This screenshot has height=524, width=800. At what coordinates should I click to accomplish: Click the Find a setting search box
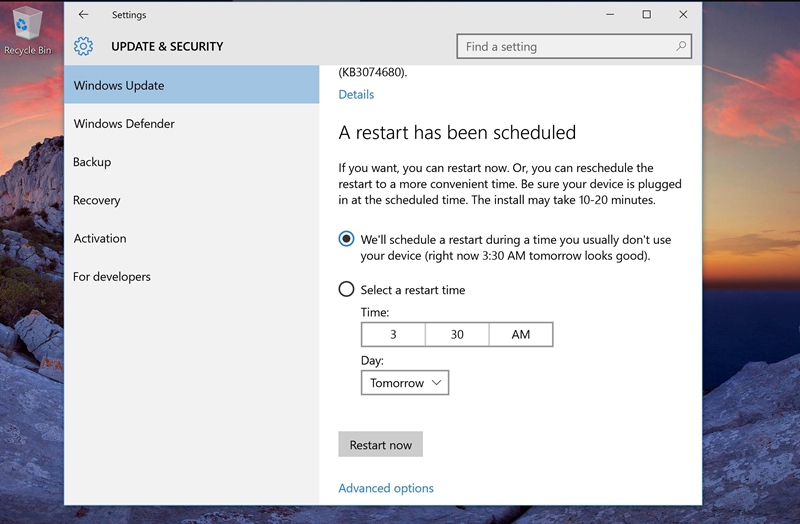(565, 46)
